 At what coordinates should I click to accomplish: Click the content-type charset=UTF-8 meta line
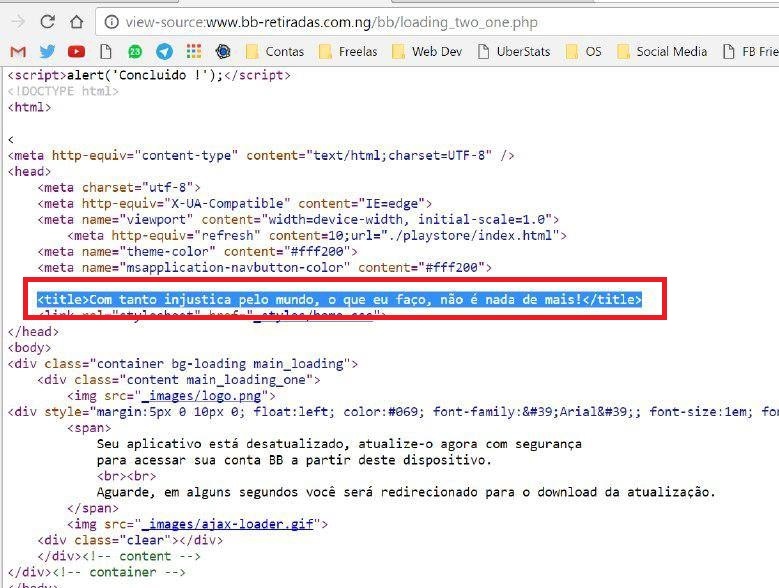coord(261,155)
